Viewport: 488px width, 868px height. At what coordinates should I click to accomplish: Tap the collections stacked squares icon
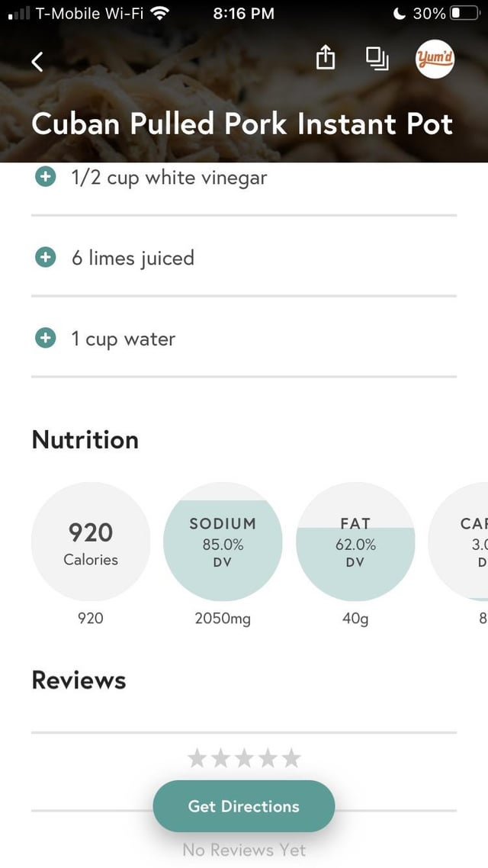pyautogui.click(x=377, y=59)
